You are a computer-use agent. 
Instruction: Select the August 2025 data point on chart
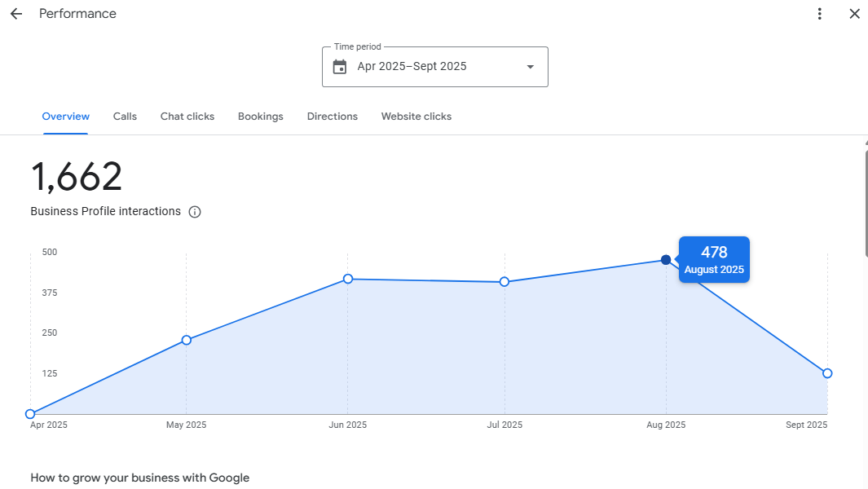(666, 260)
